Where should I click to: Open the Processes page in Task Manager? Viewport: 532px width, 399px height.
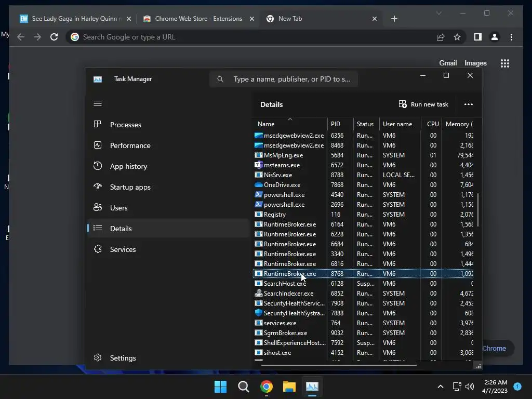[168, 125]
